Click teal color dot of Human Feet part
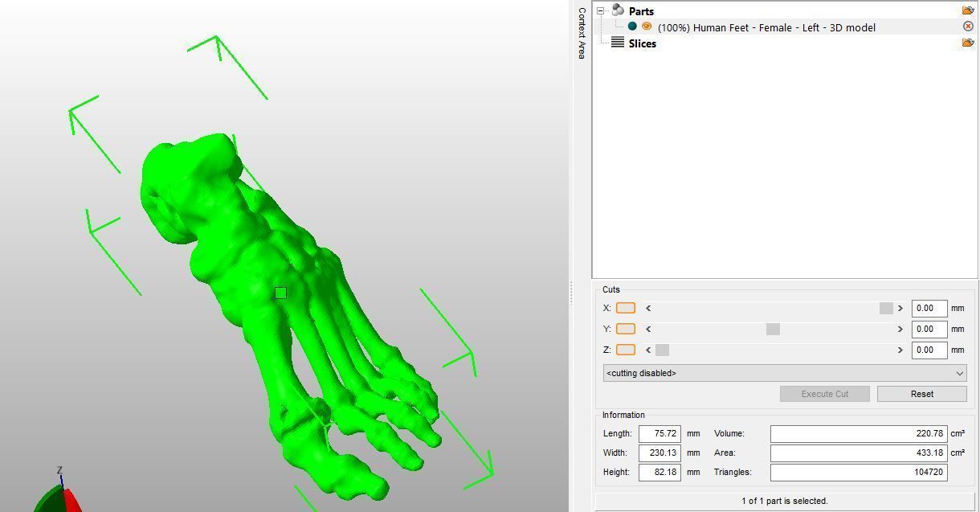 pos(632,27)
